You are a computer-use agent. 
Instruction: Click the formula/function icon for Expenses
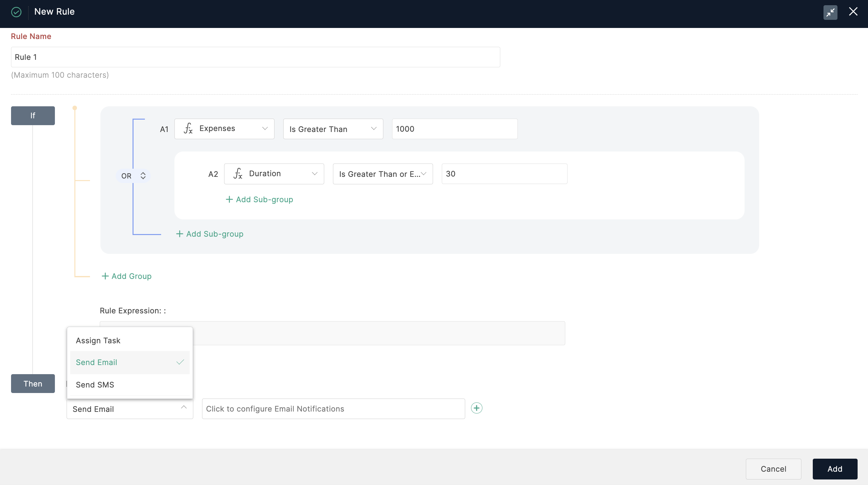(x=188, y=128)
